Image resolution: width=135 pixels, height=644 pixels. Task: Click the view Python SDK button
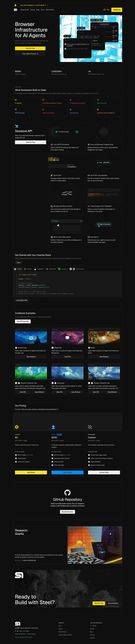22,300
